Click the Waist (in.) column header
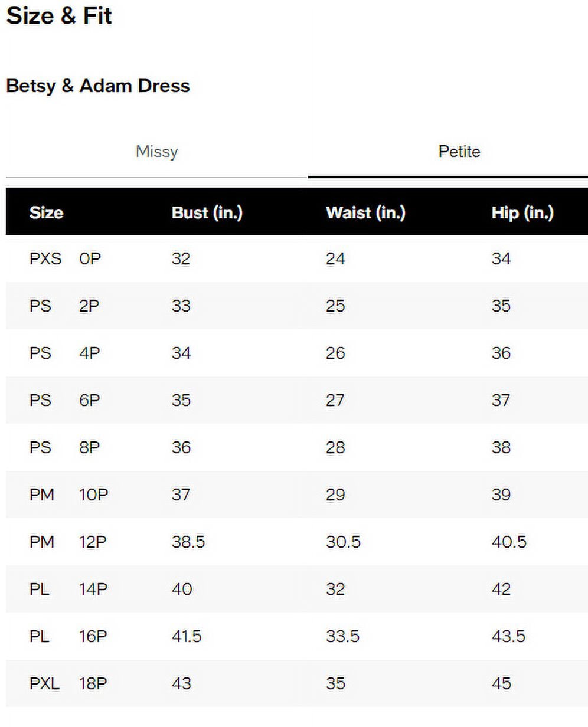 365,212
